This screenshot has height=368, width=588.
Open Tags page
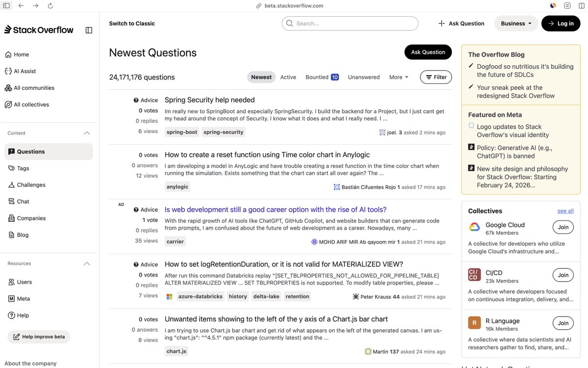pyautogui.click(x=19, y=168)
